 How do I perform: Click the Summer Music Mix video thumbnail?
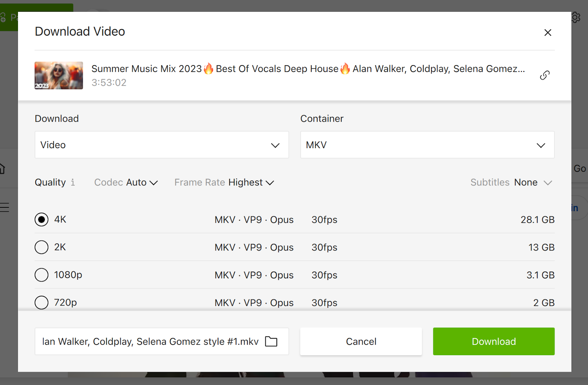pyautogui.click(x=59, y=75)
